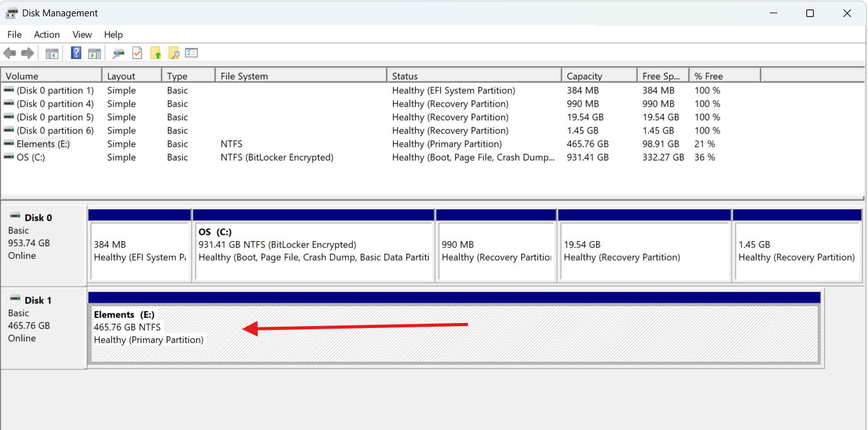Select the Disk 1 label panel
868x430 pixels.
click(43, 328)
